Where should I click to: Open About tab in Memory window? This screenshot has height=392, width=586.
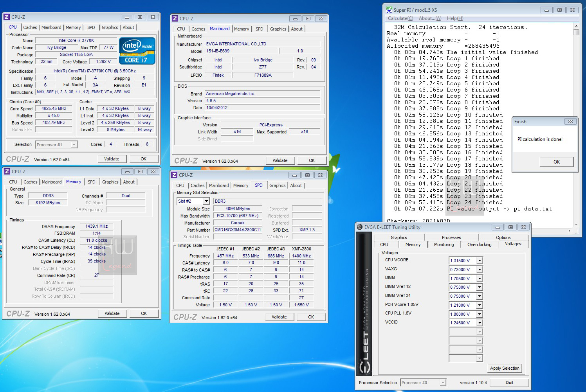(x=129, y=182)
